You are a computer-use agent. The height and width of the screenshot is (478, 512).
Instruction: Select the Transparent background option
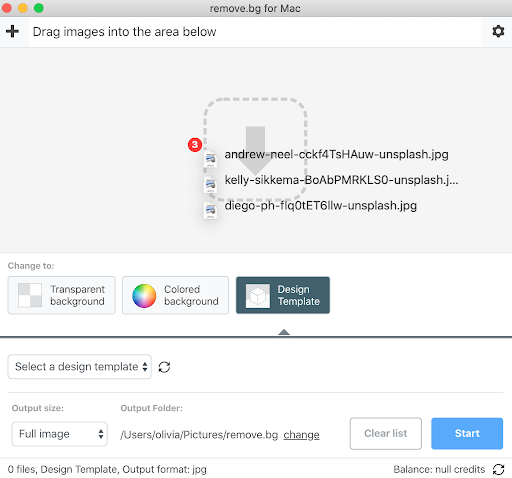(x=62, y=295)
